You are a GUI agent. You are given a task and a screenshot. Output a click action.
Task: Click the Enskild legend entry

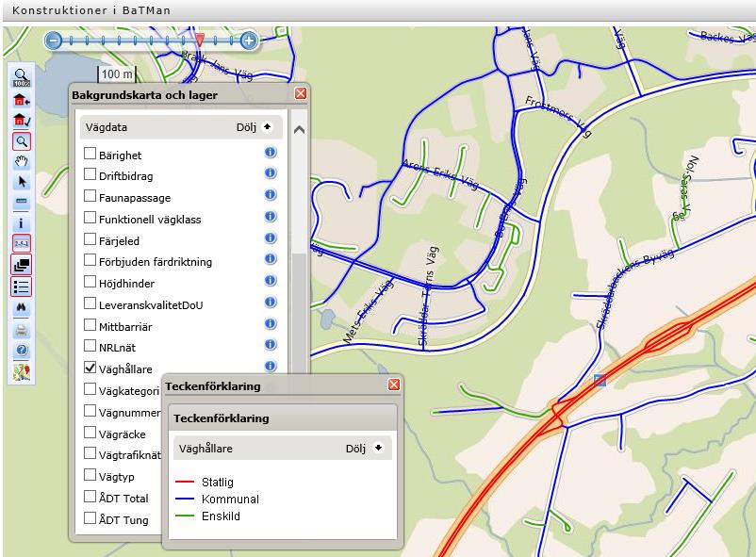pos(207,516)
